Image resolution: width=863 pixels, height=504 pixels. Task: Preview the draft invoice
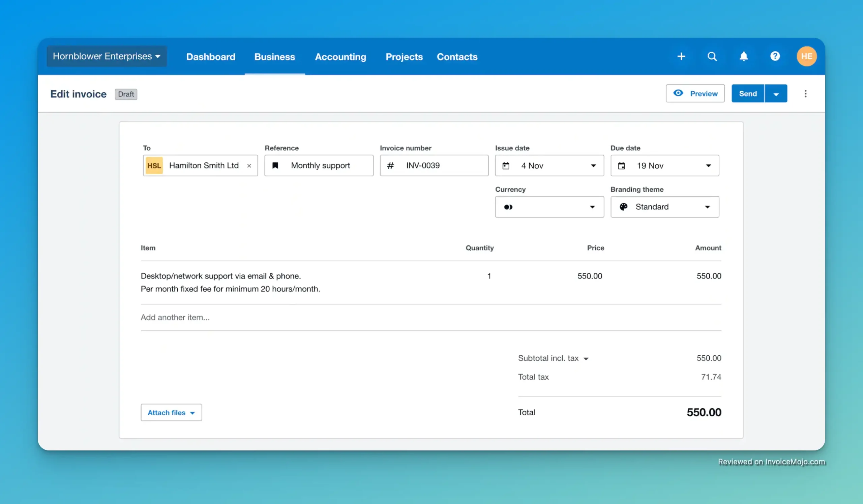(695, 93)
